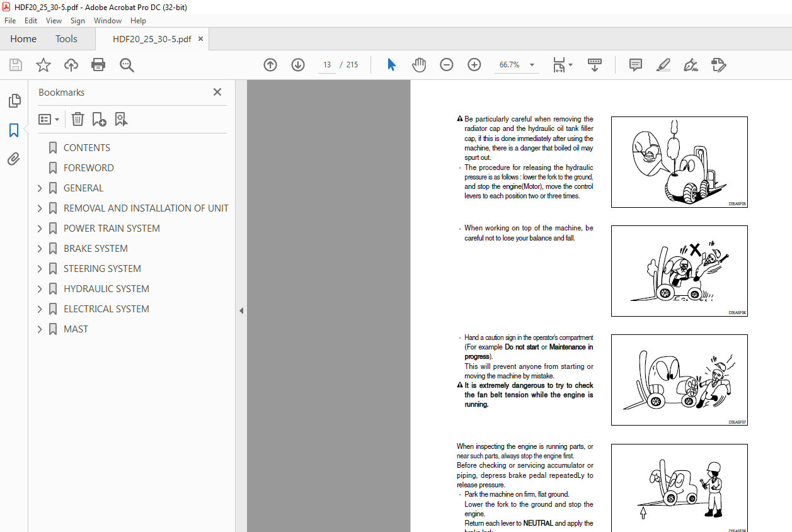Open the zoom level dropdown
Screen dimensions: 792x532
[532, 65]
